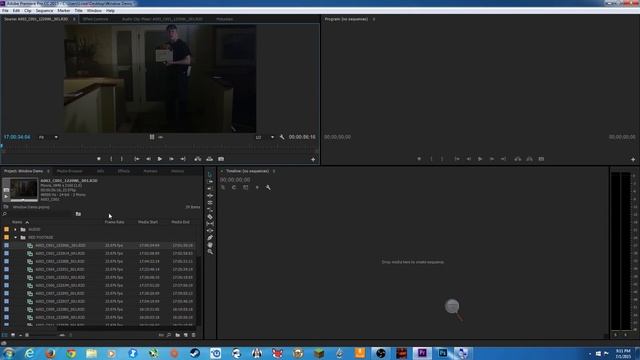
Task: Open playback resolution 1/2 dropdown in Source monitor
Action: 264,137
